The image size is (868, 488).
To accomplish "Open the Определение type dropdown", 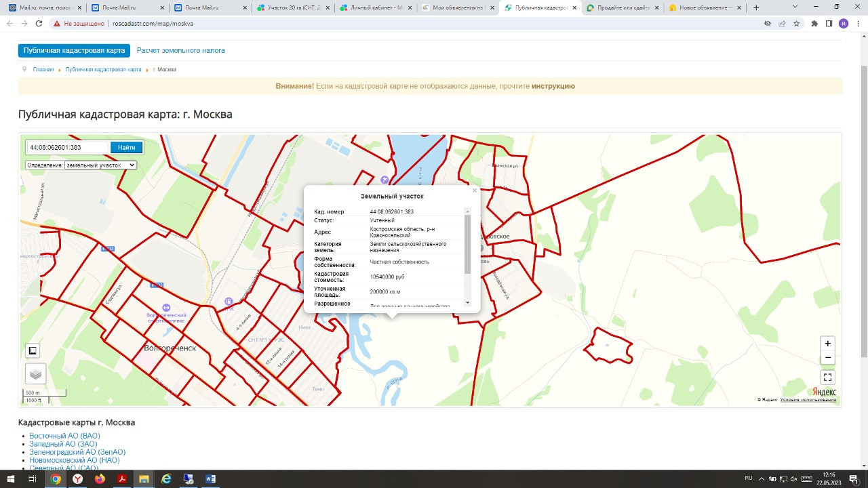I will tap(100, 165).
